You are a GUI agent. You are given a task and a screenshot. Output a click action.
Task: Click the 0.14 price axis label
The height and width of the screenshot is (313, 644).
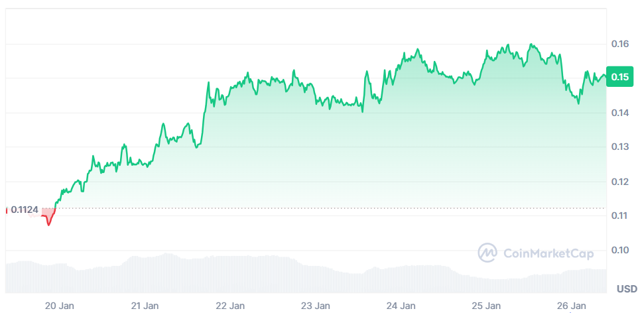click(x=620, y=113)
